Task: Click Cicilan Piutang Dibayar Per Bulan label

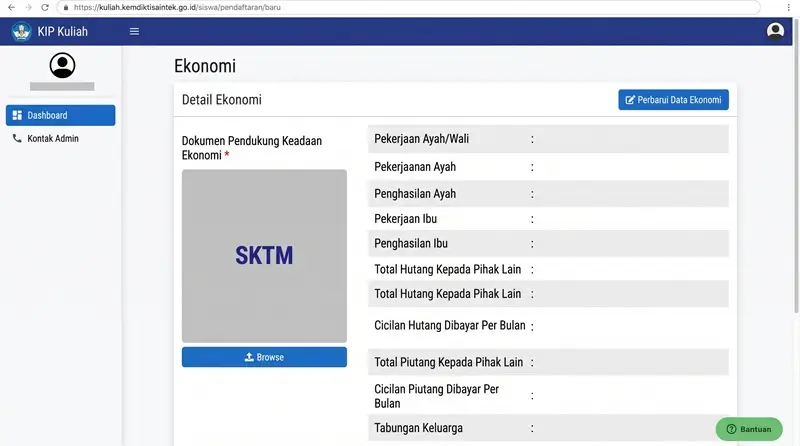Action: click(437, 396)
